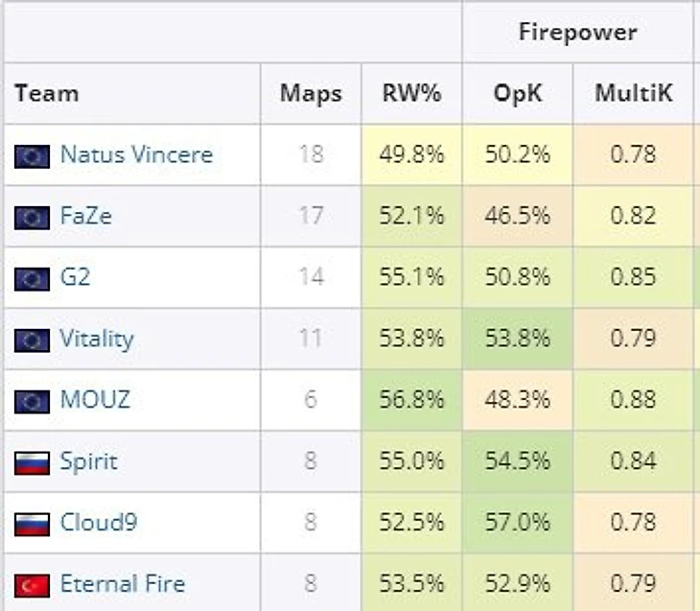Open the FaZe team page
This screenshot has height=611, width=700.
click(x=85, y=216)
